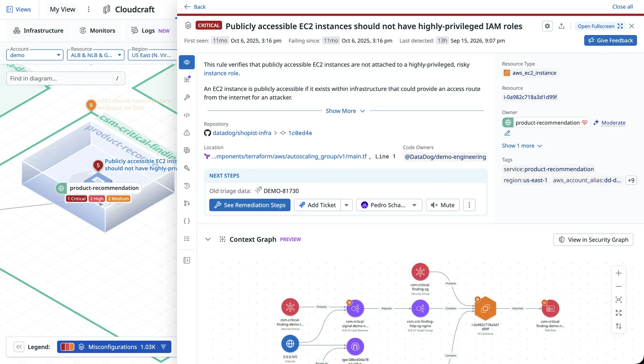Expand the description with Show More
644x364 pixels.
click(345, 111)
